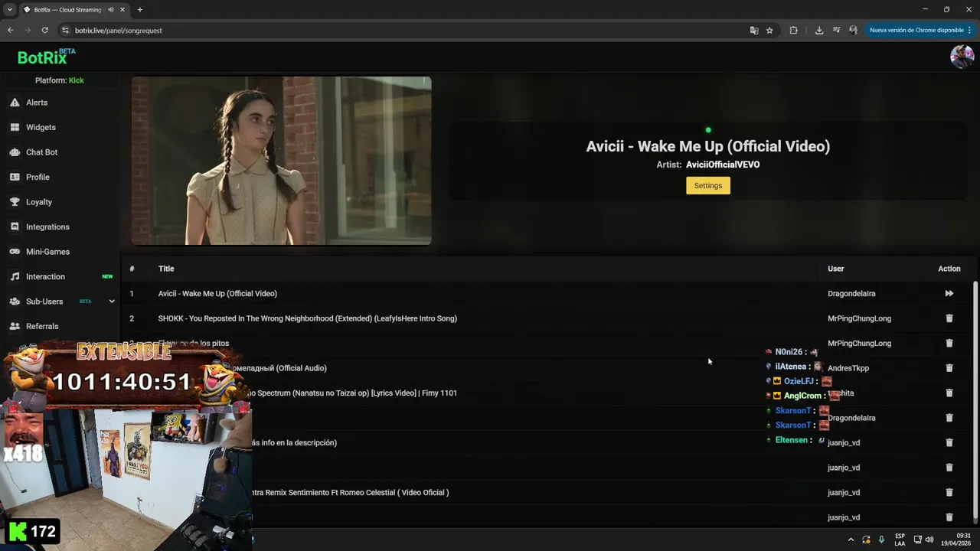This screenshot has height=551, width=980.
Task: Open the Integrations section icon
Action: click(15, 227)
